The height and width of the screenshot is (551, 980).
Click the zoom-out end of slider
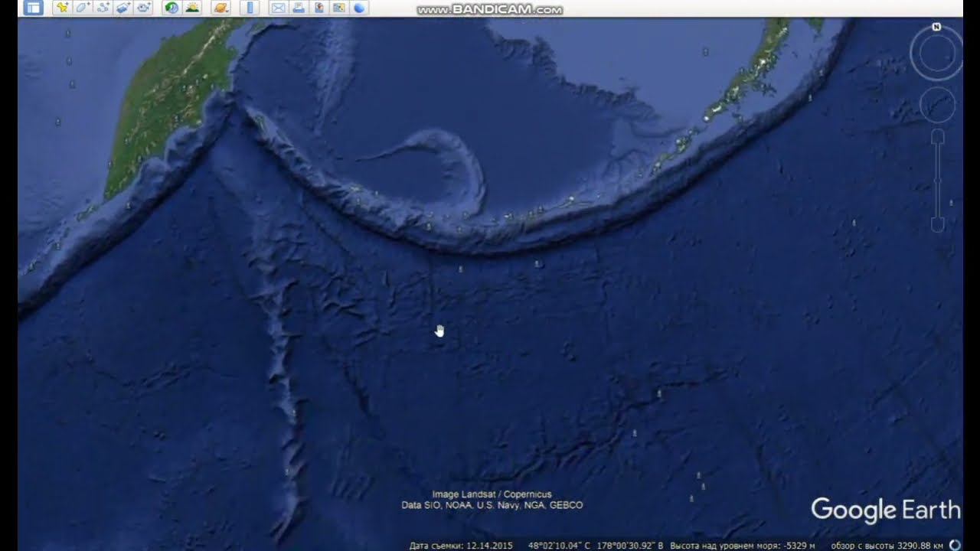(937, 225)
